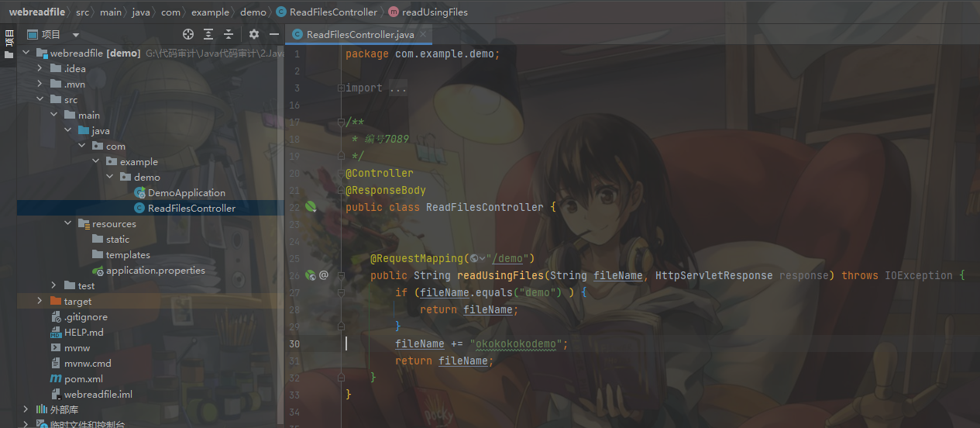Viewport: 980px width, 428px height.
Task: Expand the 外部库 node
Action: tap(26, 409)
